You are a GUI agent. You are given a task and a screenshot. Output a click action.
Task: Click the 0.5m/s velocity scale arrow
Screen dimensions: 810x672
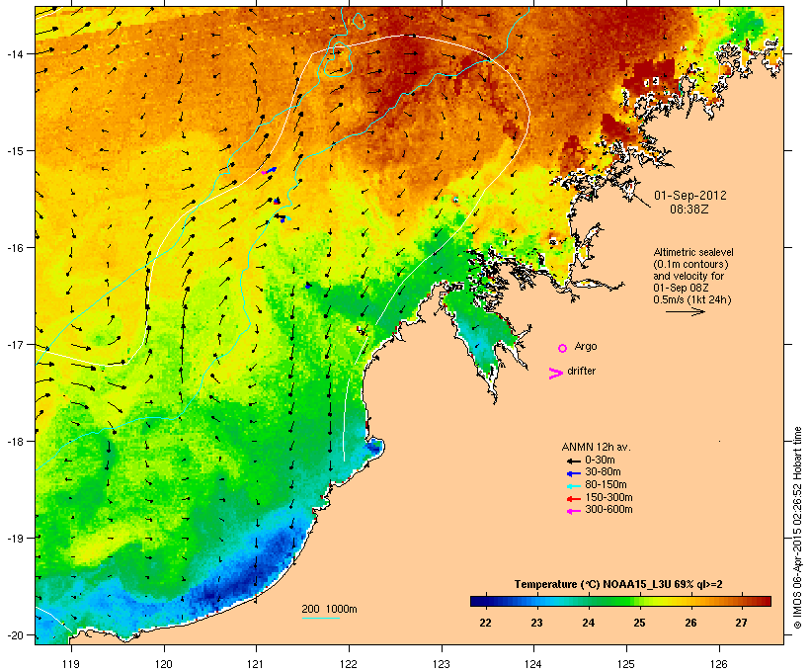pyautogui.click(x=685, y=311)
